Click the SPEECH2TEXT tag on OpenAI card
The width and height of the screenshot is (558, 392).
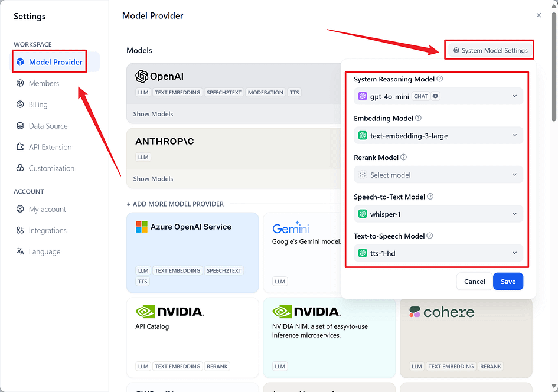224,92
